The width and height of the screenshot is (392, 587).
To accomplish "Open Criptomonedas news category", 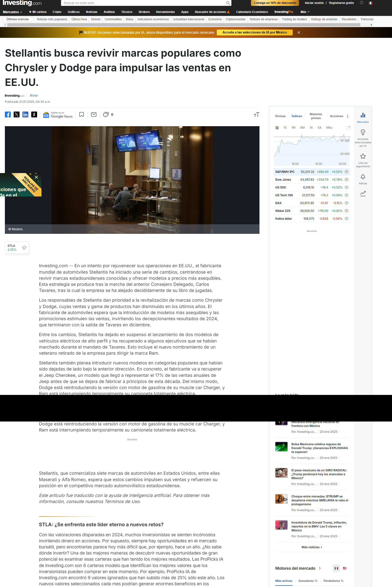I will [236, 19].
